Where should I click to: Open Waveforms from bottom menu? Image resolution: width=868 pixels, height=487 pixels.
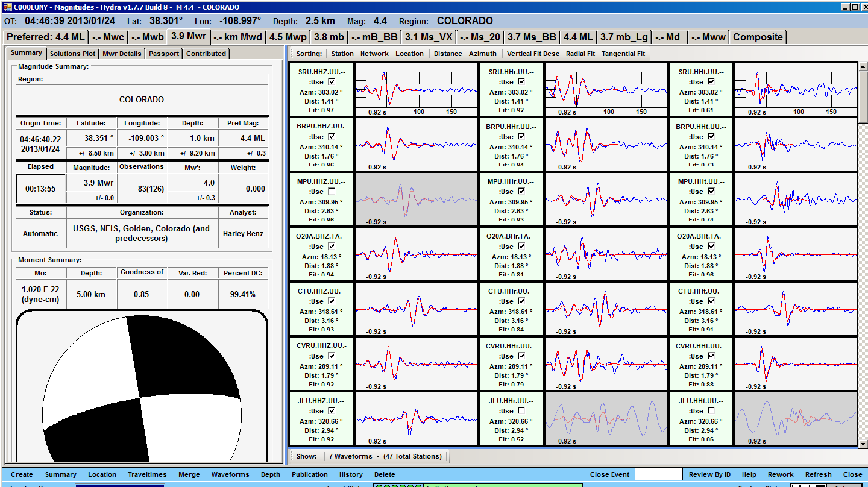tap(230, 474)
